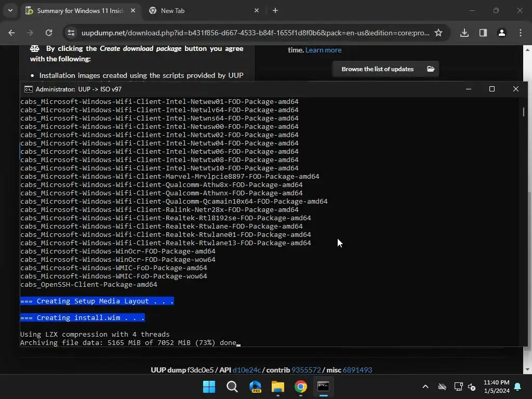
Task: Open notifications bell icon
Action: (x=518, y=387)
